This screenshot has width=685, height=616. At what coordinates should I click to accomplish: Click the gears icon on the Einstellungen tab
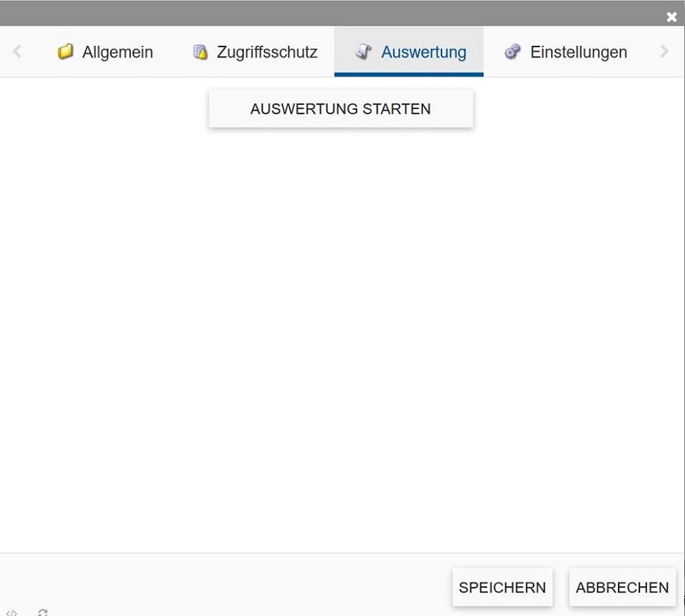pos(512,52)
